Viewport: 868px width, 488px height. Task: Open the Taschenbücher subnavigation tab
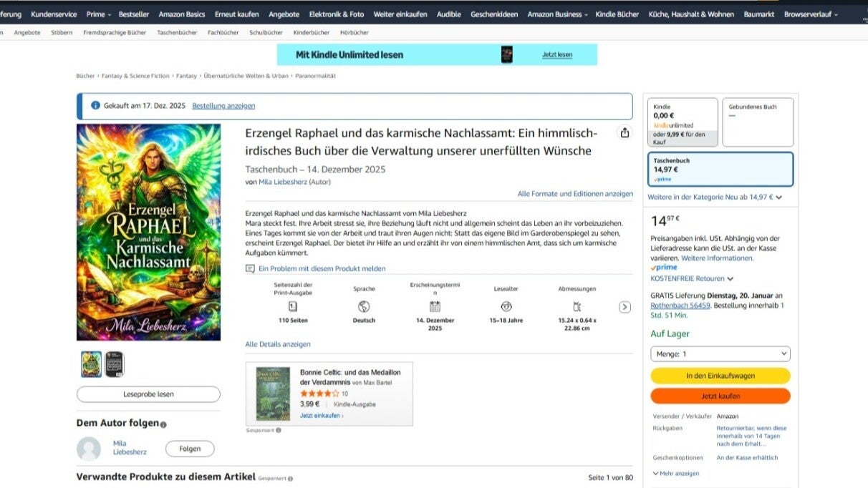pos(177,32)
